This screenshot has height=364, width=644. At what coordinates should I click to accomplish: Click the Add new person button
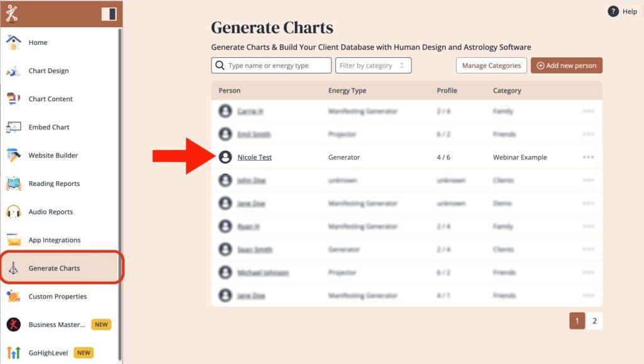(x=566, y=65)
